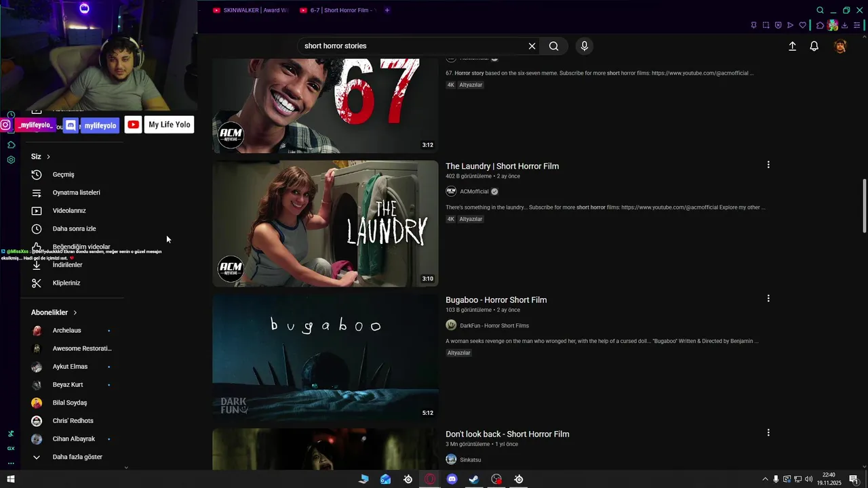868x488 pixels.
Task: Bookmark page with the heart icon
Action: [x=802, y=25]
